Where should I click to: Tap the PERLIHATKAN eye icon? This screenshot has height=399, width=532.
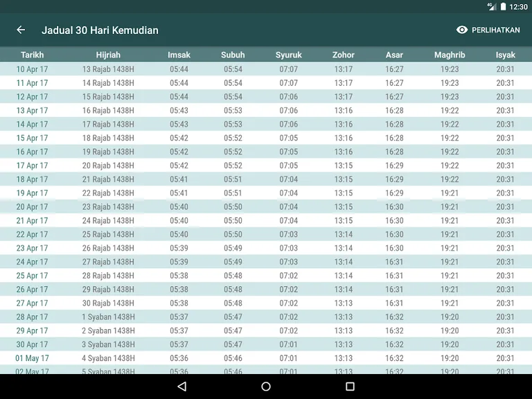(x=462, y=30)
